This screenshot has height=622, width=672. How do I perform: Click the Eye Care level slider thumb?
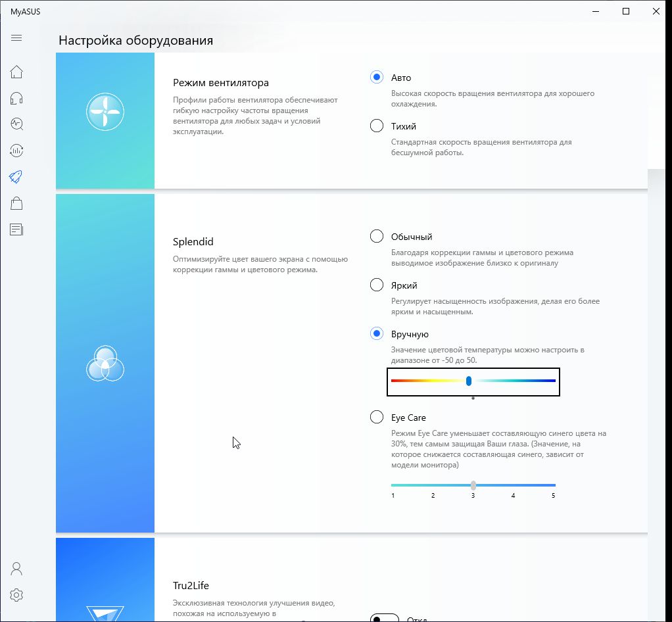tap(473, 485)
